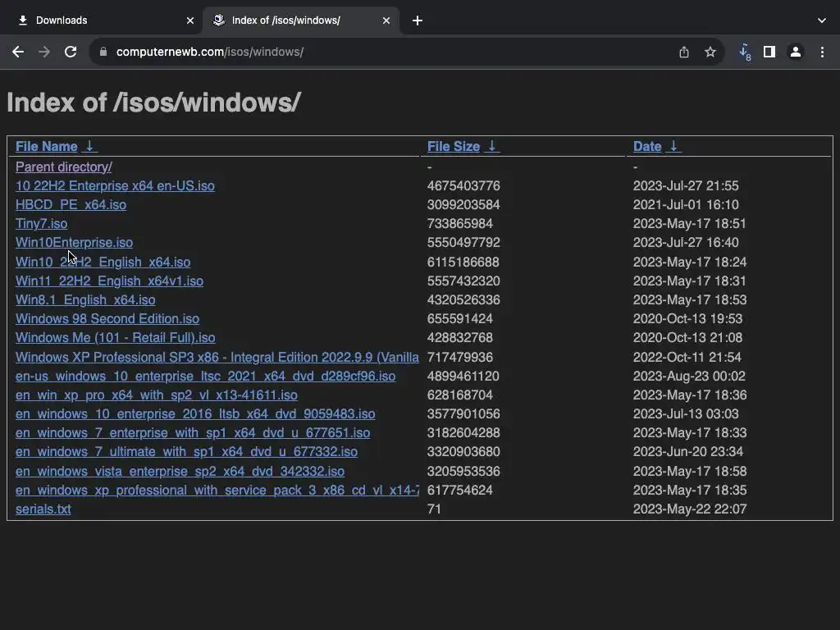Image resolution: width=840 pixels, height=630 pixels.
Task: Select date 2023-May-22 22:07
Action: [x=689, y=509]
